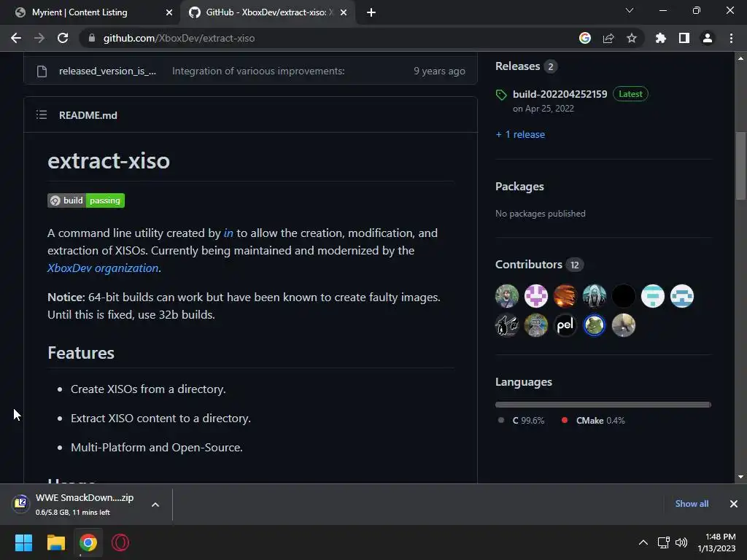Click the build passing badge
The width and height of the screenshot is (747, 560).
pos(86,201)
